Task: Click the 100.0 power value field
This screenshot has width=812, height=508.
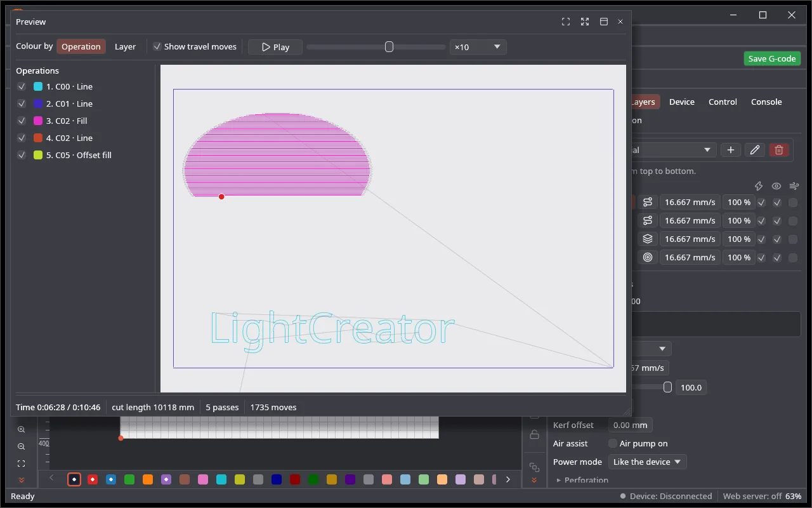Action: 691,387
